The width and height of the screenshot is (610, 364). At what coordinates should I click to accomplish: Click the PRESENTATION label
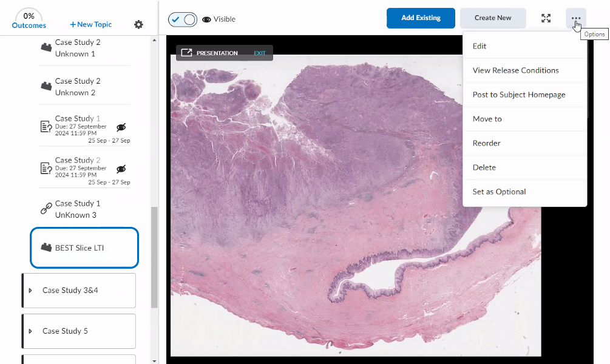(x=217, y=53)
